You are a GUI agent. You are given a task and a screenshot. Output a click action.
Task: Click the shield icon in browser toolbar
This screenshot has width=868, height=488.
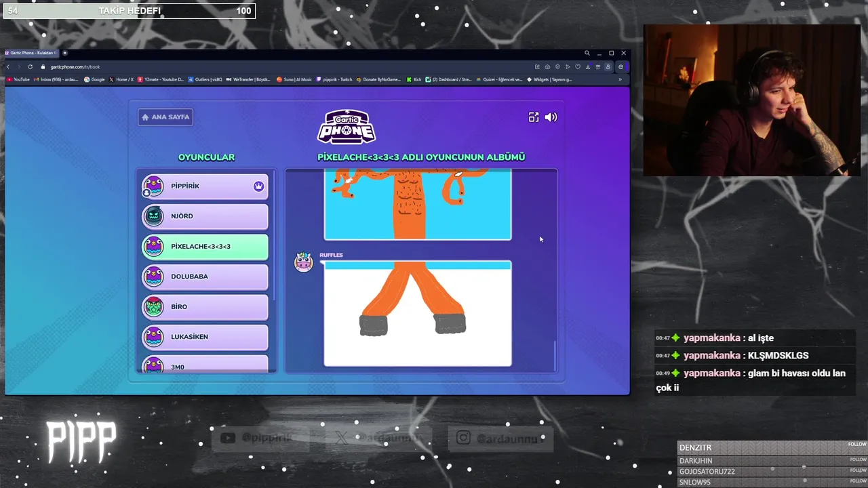point(557,66)
